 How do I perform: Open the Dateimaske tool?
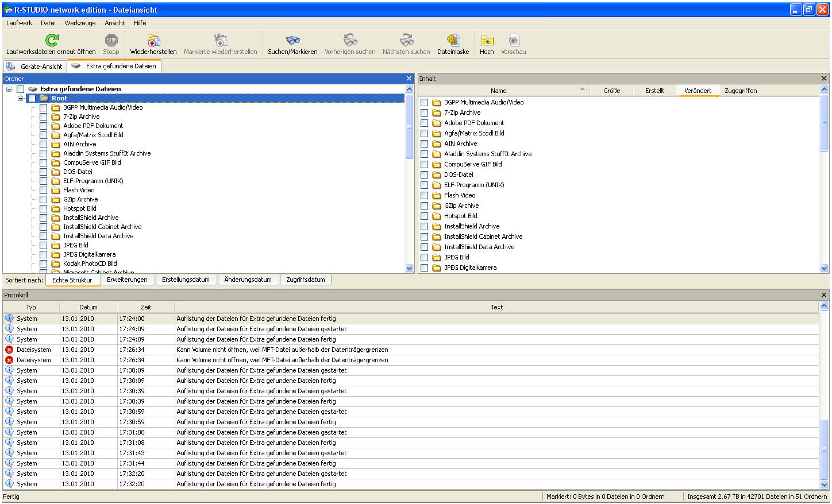[453, 40]
